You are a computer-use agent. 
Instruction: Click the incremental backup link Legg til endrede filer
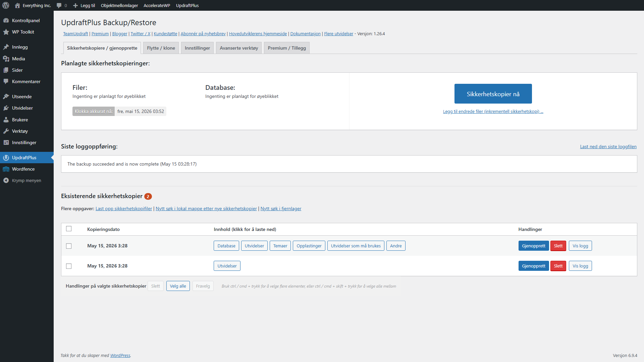click(493, 111)
